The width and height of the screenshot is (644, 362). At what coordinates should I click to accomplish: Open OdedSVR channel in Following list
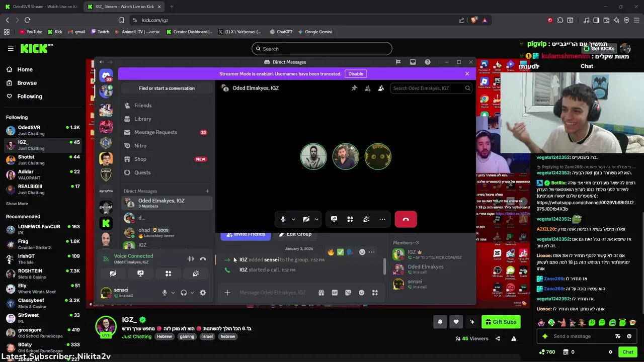click(43, 130)
